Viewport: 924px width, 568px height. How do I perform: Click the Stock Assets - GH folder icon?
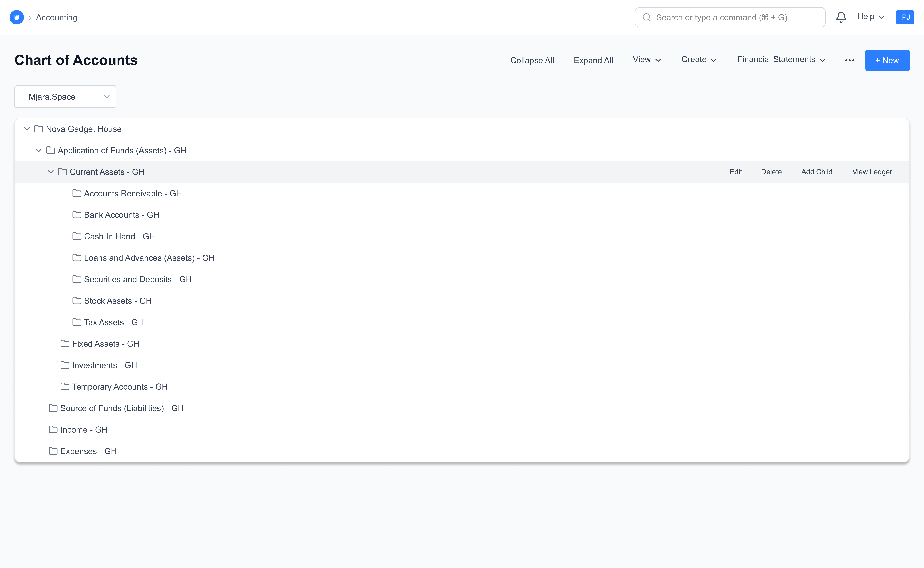(x=77, y=301)
